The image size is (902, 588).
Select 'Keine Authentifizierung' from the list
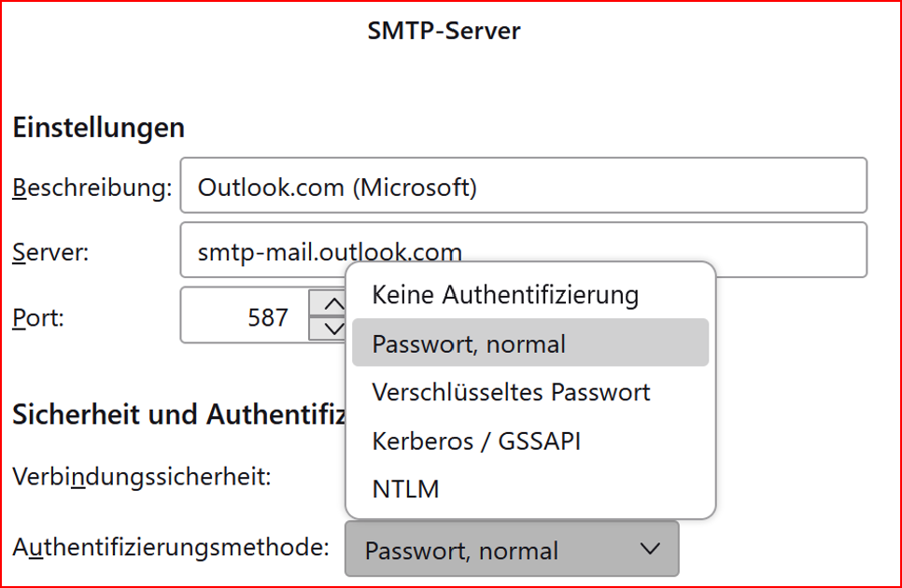[505, 295]
